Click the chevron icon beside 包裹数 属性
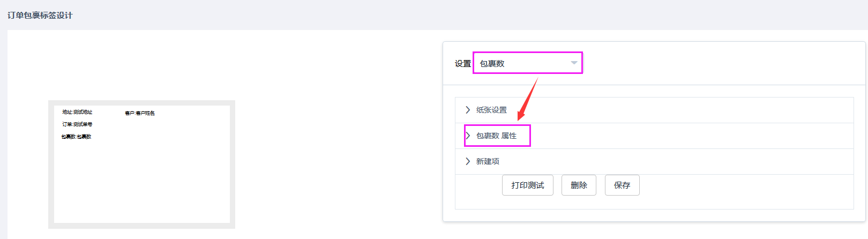Screen dimensions: 868x239 (x=468, y=136)
